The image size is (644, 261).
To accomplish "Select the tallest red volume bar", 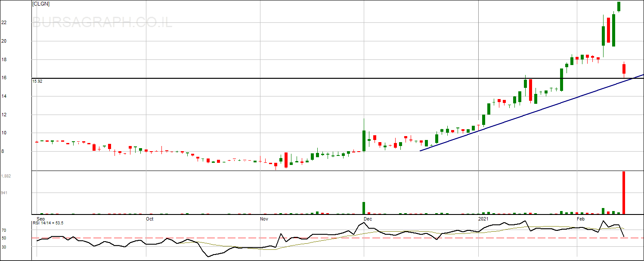I will point(624,193).
